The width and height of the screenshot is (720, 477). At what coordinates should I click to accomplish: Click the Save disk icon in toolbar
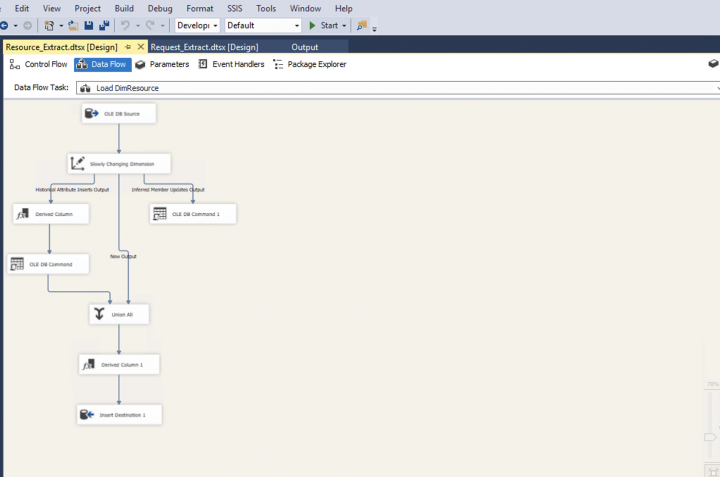(x=89, y=25)
